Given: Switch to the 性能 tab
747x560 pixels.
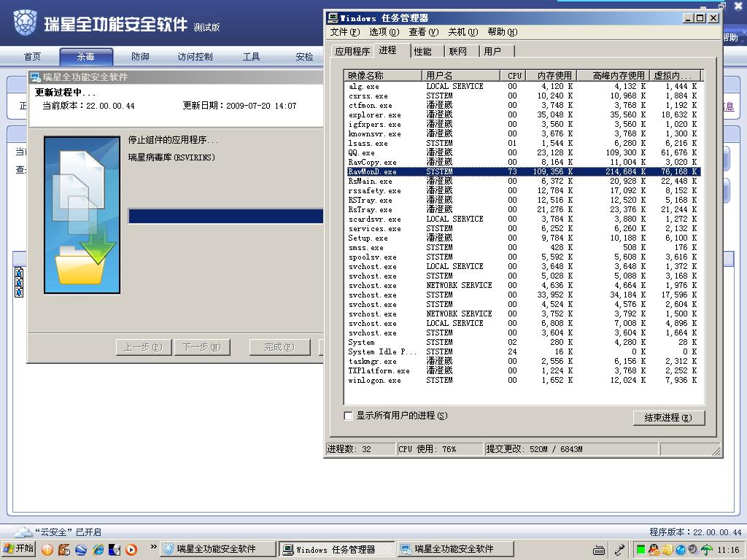Looking at the screenshot, I should [422, 52].
